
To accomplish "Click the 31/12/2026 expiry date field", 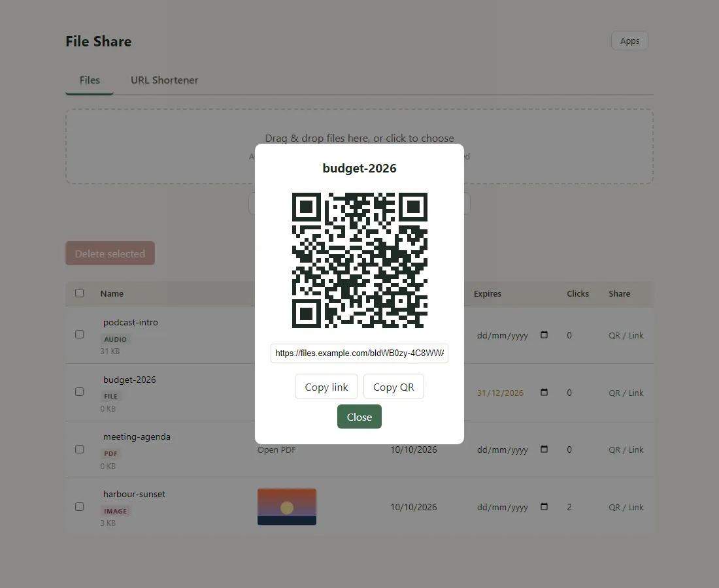I will click(512, 393).
